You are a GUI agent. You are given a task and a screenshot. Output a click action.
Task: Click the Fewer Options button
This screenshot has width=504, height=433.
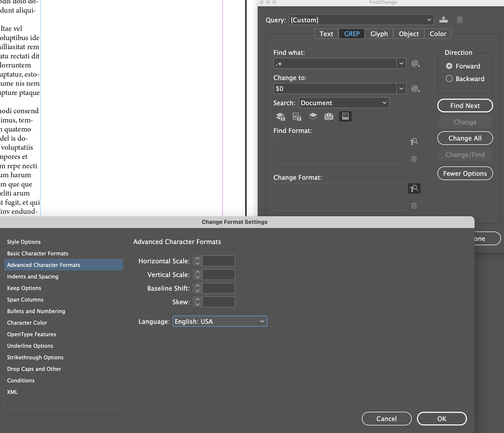[x=465, y=173]
